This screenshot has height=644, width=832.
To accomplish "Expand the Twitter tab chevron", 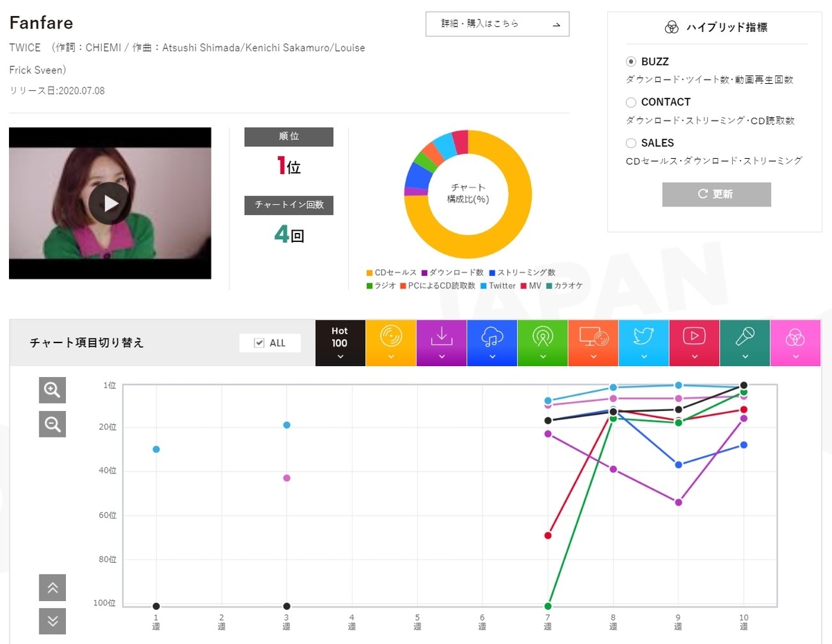I will point(644,357).
